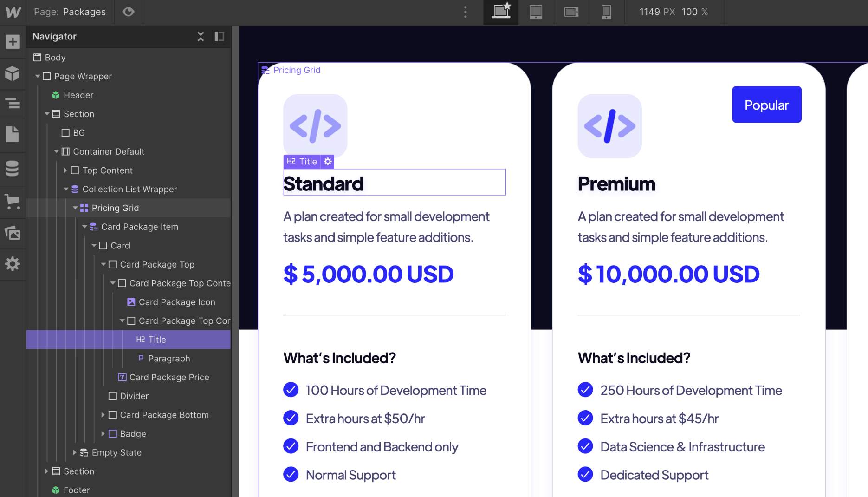Expand the Top Content layer
This screenshot has width=868, height=497.
65,170
